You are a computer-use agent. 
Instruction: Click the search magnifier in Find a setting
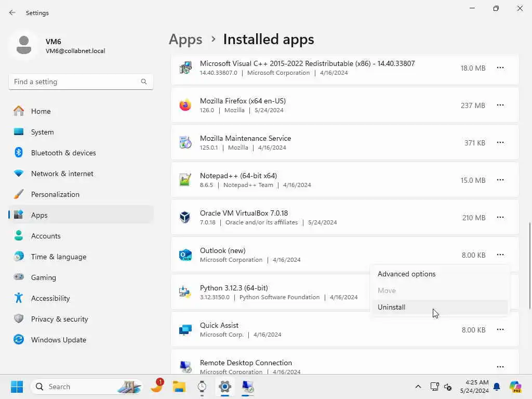(144, 82)
